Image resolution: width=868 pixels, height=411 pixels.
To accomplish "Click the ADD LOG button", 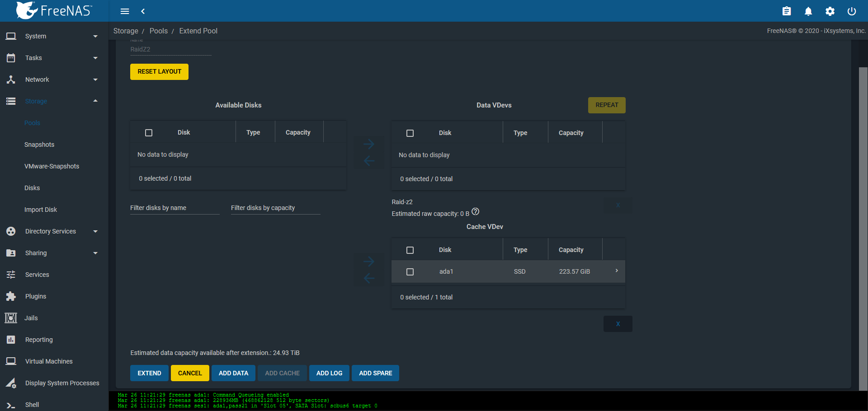I will coord(329,373).
